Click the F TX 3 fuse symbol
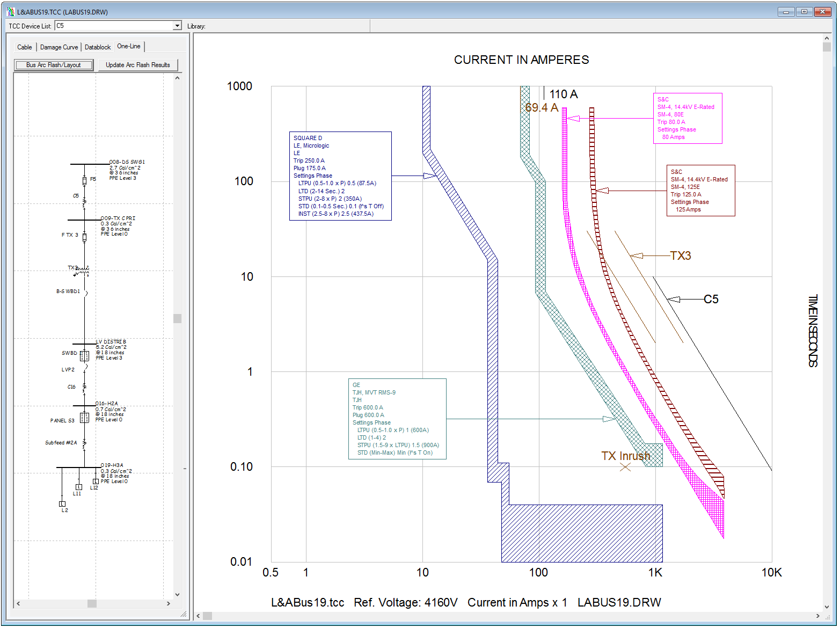This screenshot has width=840, height=628. [84, 236]
